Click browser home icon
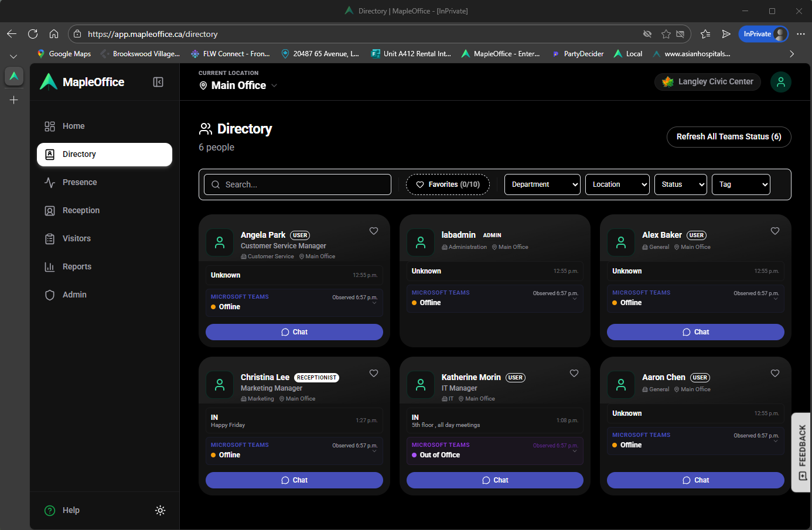The width and height of the screenshot is (812, 530). point(54,34)
